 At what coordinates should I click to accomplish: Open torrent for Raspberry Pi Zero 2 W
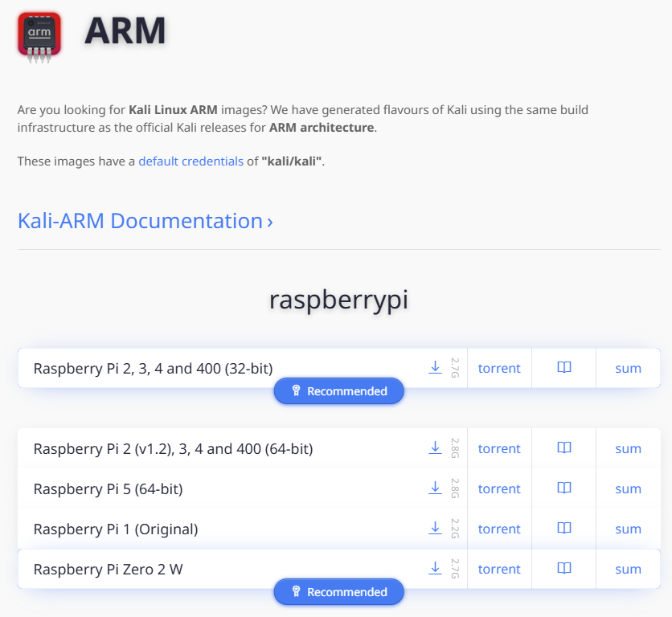click(498, 568)
